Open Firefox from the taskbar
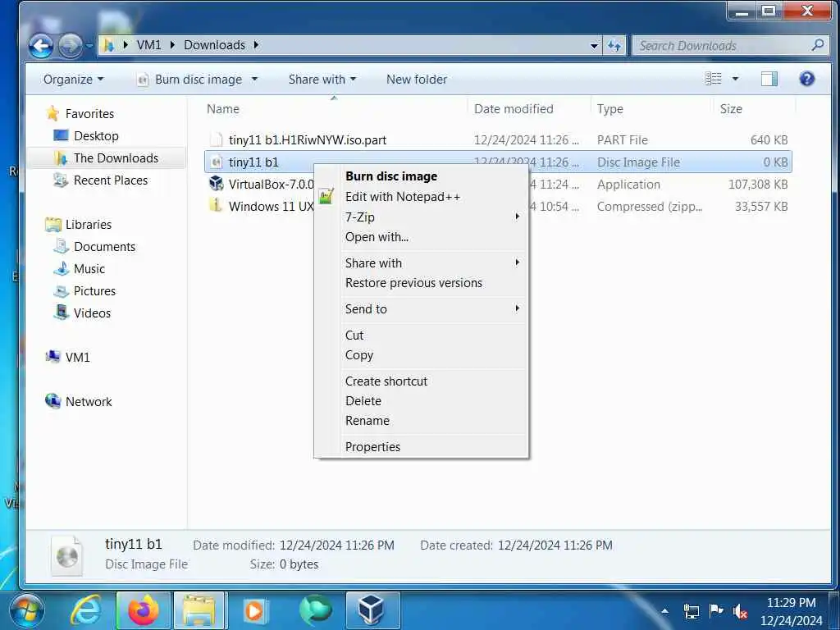Viewport: 840px width, 630px height. click(143, 610)
